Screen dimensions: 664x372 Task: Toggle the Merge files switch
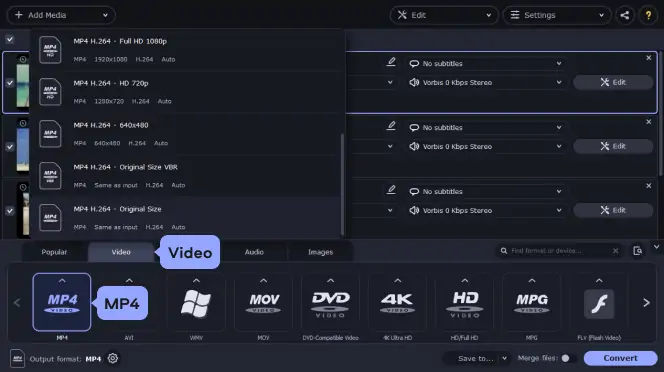568,358
